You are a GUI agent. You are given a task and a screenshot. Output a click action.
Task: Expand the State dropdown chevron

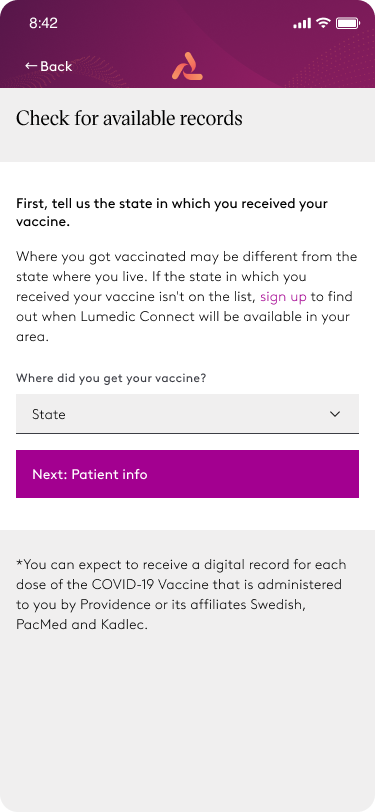coord(335,414)
